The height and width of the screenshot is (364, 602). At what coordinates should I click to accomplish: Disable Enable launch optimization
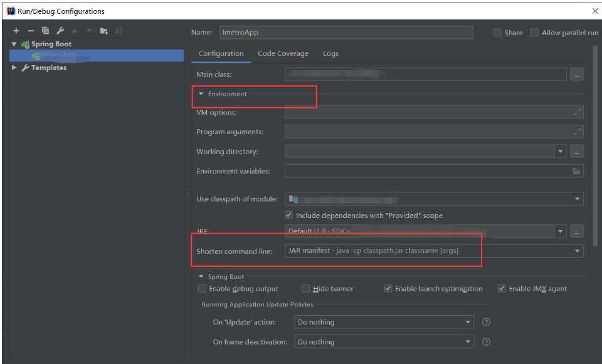click(388, 288)
